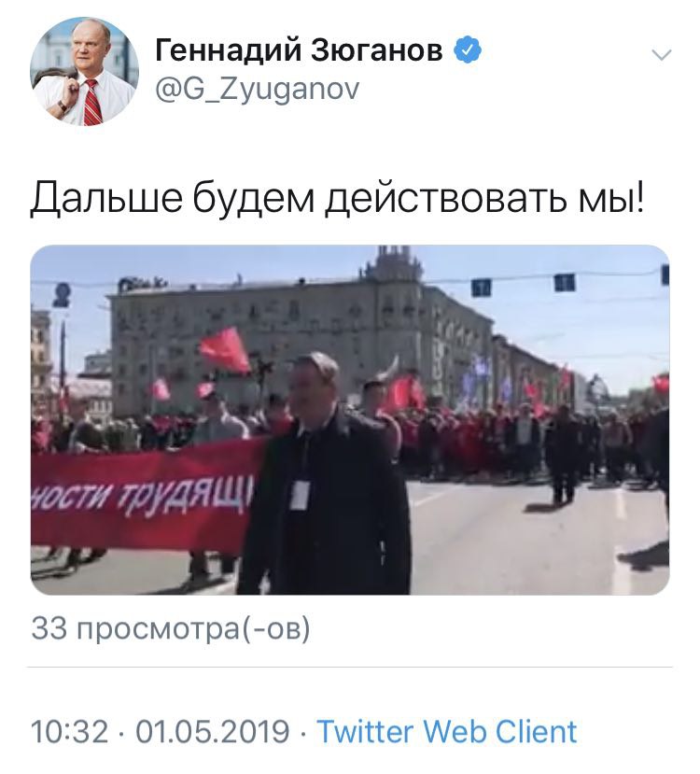This screenshot has height=774, width=700.
Task: Expand the tweet options chevron
Action: pos(661,54)
